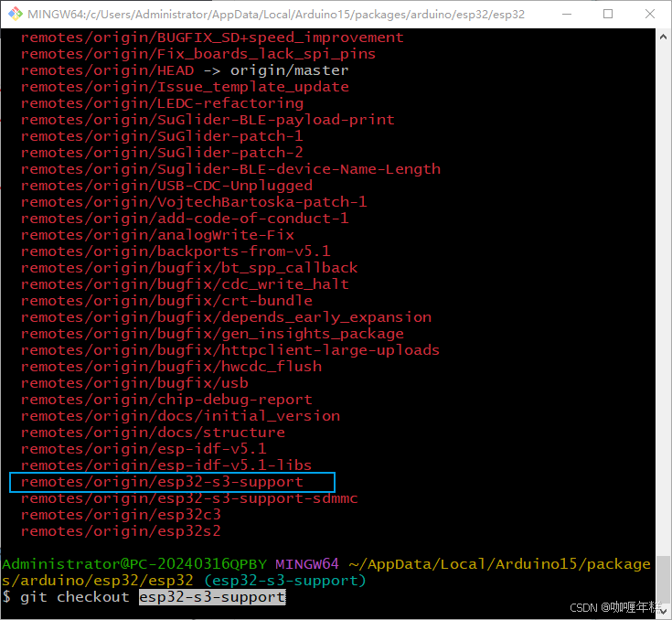
Task: Click line remotes/origin/USB-CDC-Unplugged
Action: click(166, 186)
